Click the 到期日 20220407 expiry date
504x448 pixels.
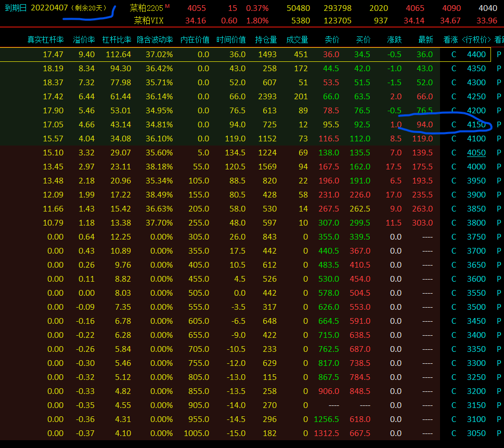coord(36,8)
